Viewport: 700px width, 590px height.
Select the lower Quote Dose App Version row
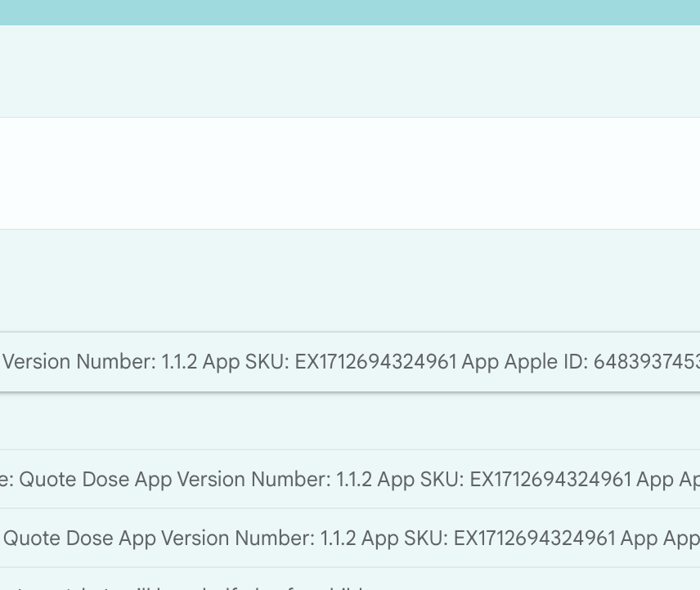click(350, 538)
